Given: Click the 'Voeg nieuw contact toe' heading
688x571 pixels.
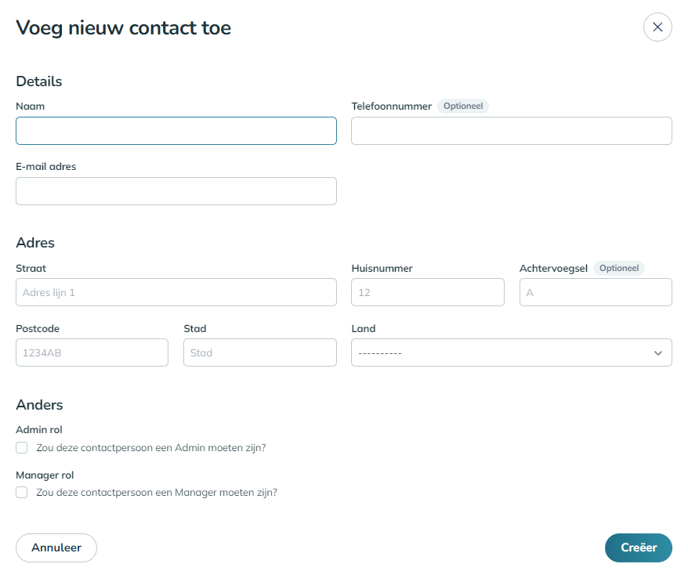Looking at the screenshot, I should tap(123, 28).
